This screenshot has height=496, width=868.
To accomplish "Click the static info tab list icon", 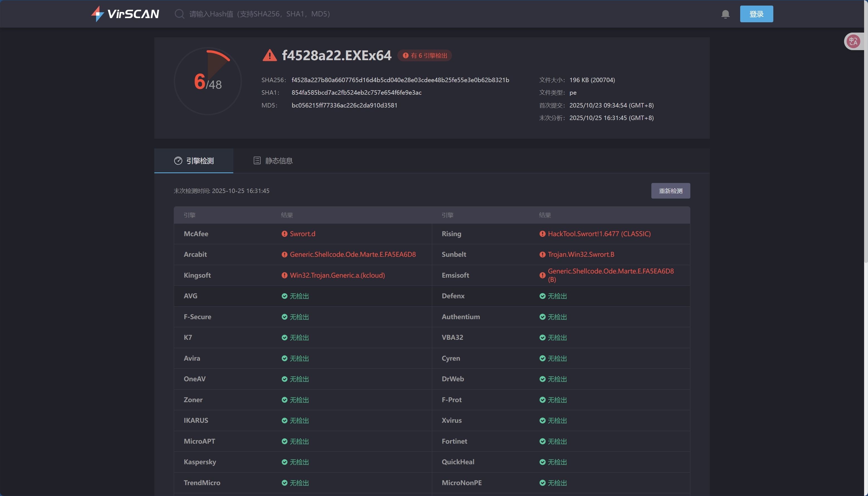I will tap(257, 161).
